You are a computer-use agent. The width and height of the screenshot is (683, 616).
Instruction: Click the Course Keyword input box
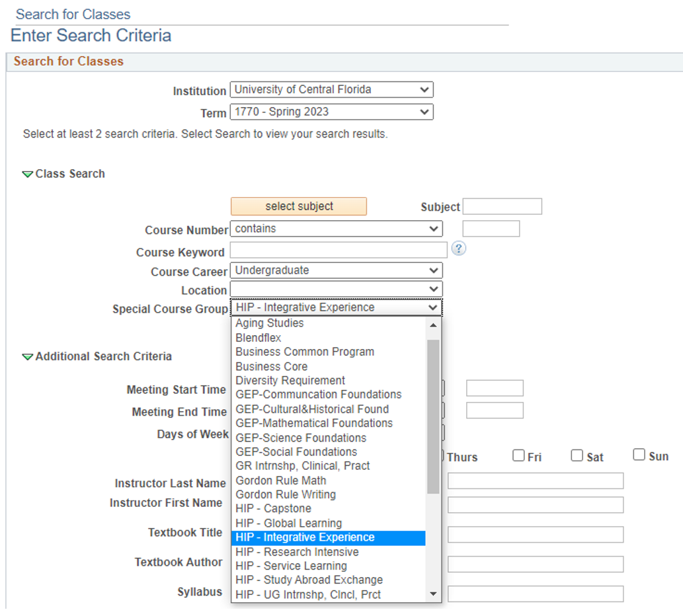coord(339,250)
